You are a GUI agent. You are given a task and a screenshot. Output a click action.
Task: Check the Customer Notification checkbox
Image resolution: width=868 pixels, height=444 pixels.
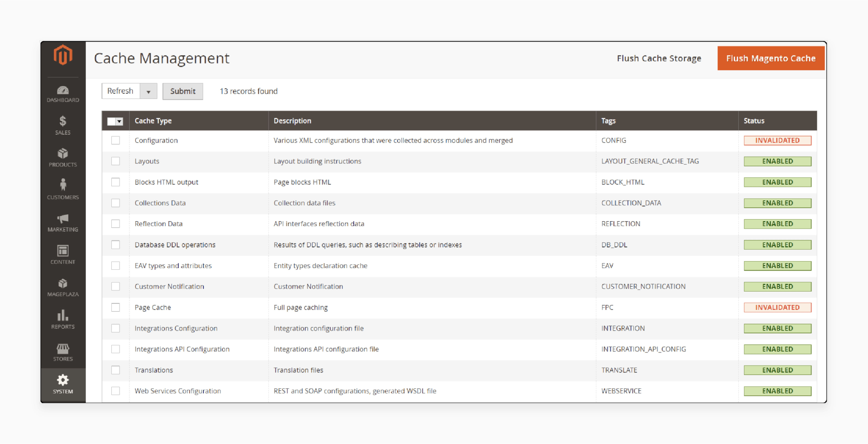pos(116,287)
